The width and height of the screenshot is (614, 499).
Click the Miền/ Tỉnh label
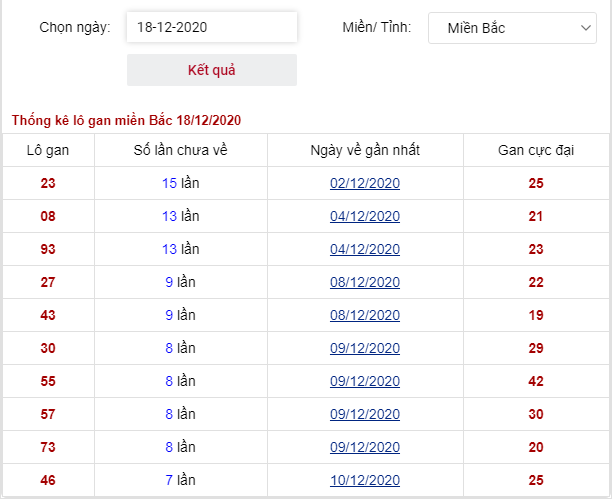pyautogui.click(x=377, y=27)
